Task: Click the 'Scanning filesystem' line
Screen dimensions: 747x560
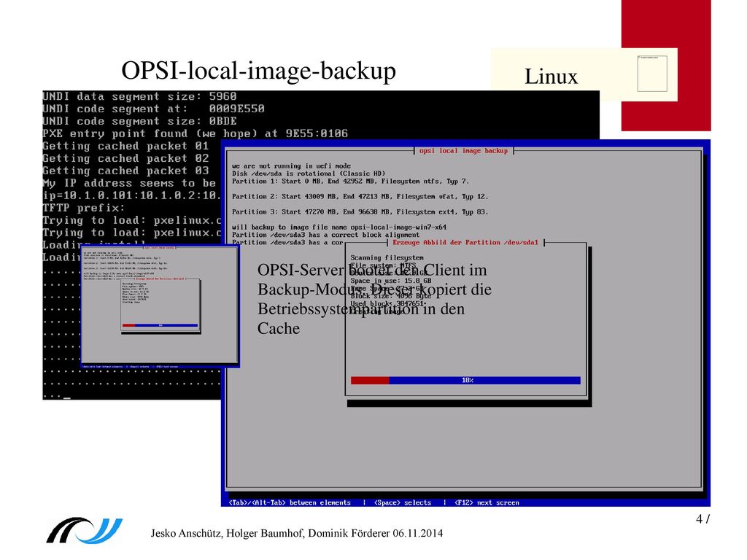Action: (387, 257)
